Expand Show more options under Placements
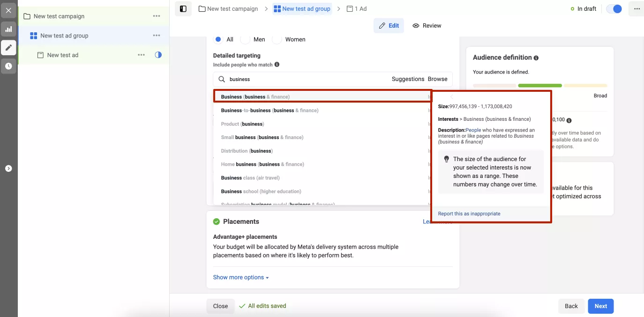The height and width of the screenshot is (317, 644). 241,277
